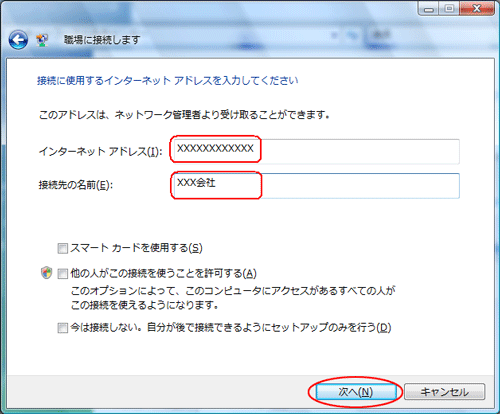Maximize the wizard window
This screenshot has width=500, height=414.
coord(450,9)
